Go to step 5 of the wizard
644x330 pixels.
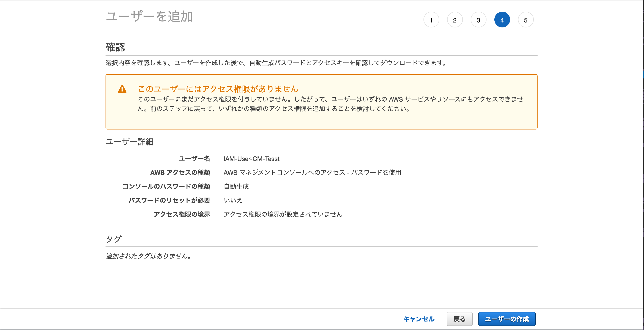click(x=526, y=20)
